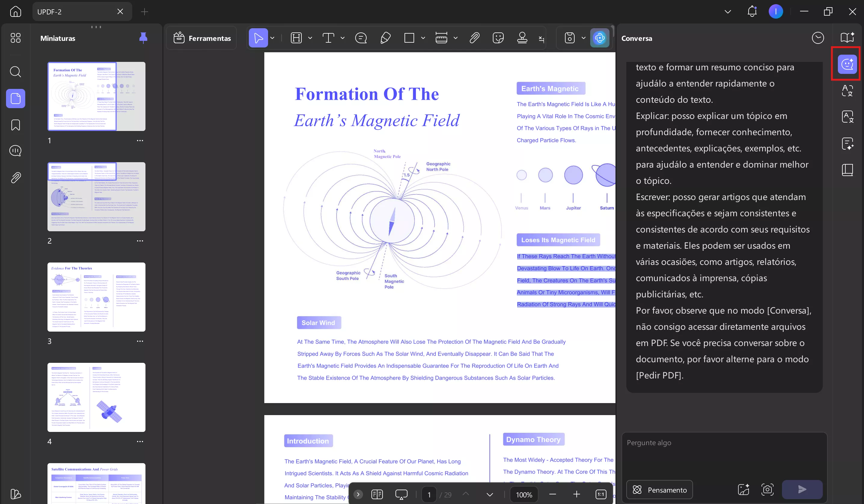Open the translate tool in AI sidebar

[x=847, y=90]
